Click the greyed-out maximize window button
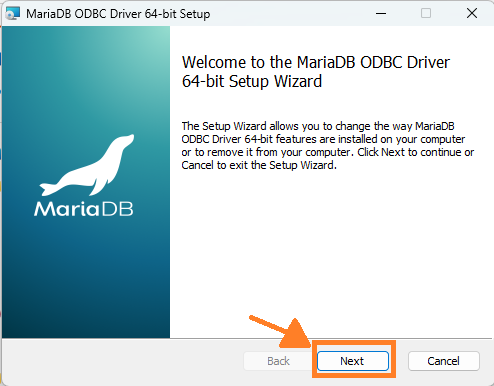 [426, 14]
